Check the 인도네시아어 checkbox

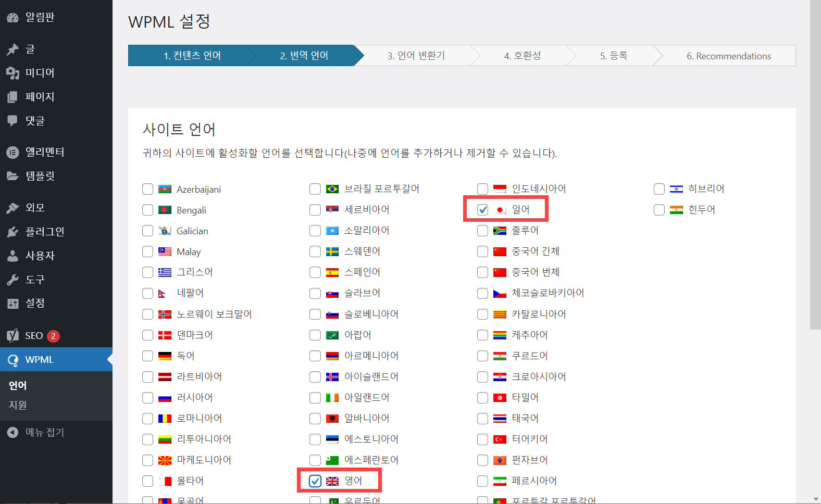point(483,189)
